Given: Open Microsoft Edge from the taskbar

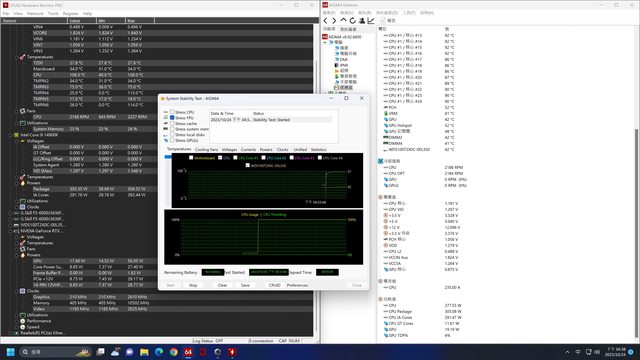Looking at the screenshot, I should (159, 352).
